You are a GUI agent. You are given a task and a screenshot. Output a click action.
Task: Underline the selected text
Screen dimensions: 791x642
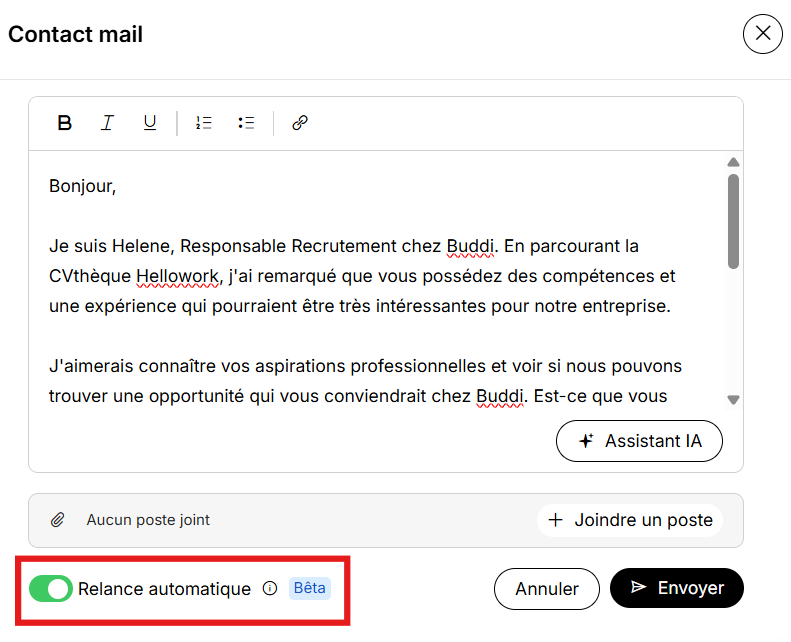(150, 123)
